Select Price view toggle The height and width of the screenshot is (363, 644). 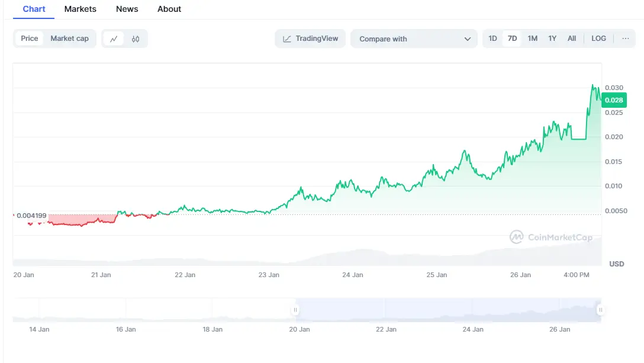[x=30, y=38]
